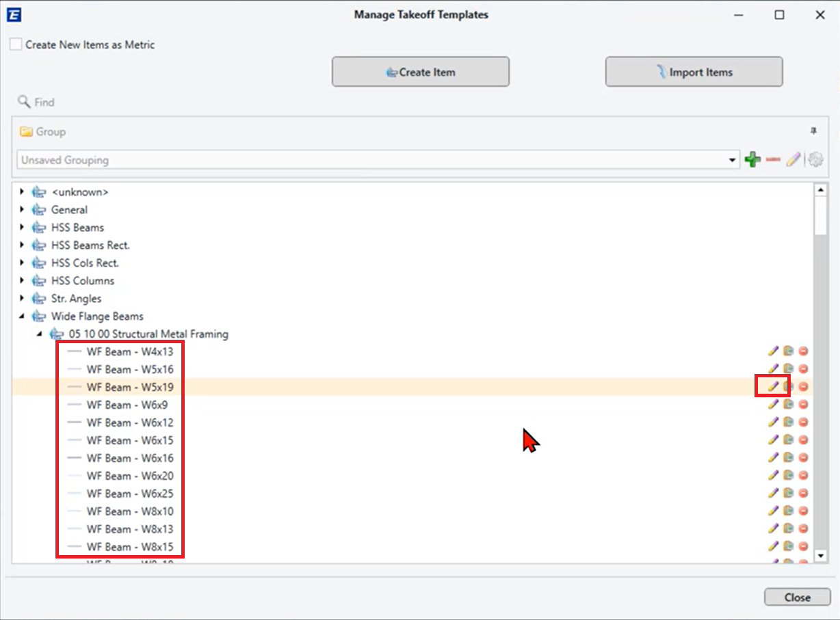Delete the WF Beam - W6x9 template
Viewport: 840px width, 620px height.
[x=804, y=405]
